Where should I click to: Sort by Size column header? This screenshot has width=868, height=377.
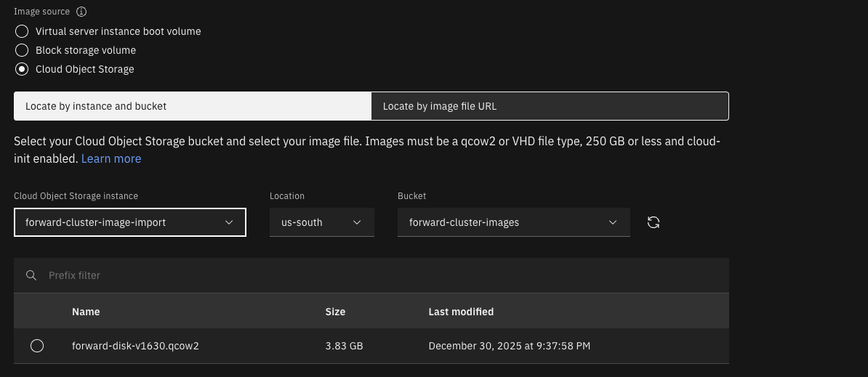tap(335, 312)
